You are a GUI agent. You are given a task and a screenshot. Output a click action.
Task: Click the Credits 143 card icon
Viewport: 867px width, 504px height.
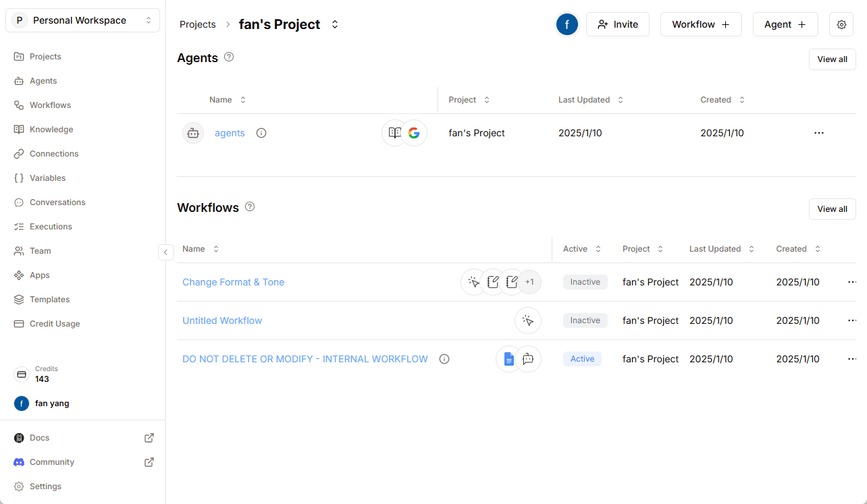(x=22, y=374)
